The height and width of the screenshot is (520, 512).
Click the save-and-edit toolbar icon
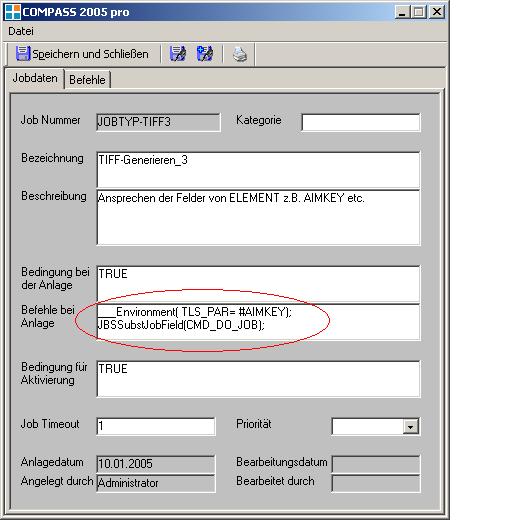[x=178, y=54]
